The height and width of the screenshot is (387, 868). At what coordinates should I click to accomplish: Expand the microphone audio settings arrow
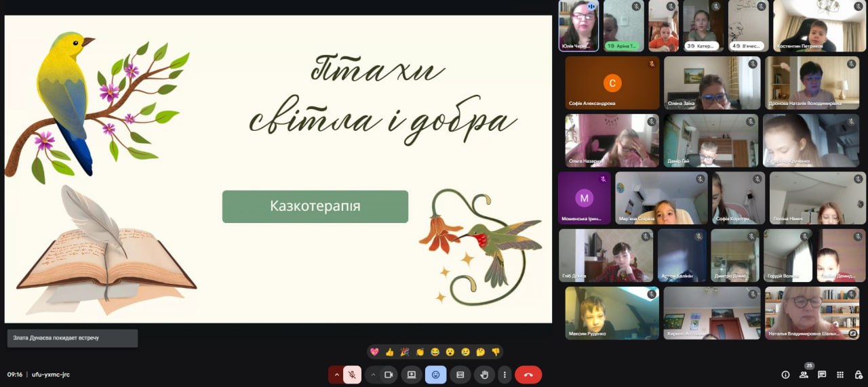[336, 374]
